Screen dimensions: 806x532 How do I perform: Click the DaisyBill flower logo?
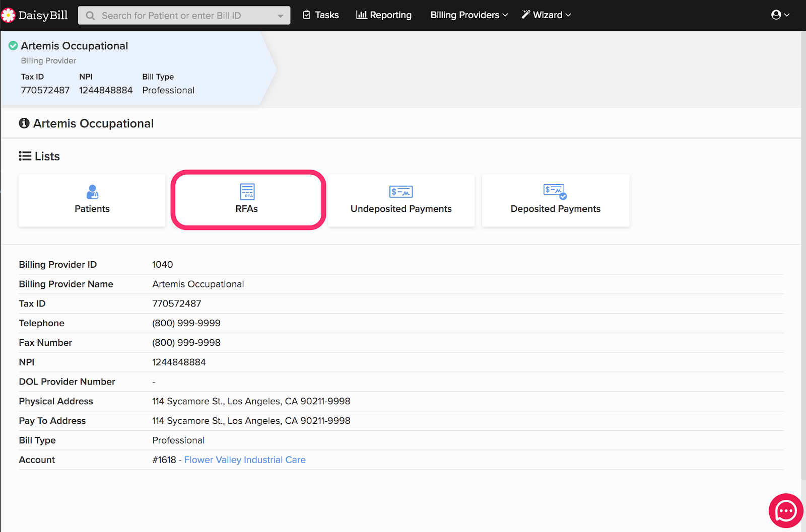pos(9,15)
